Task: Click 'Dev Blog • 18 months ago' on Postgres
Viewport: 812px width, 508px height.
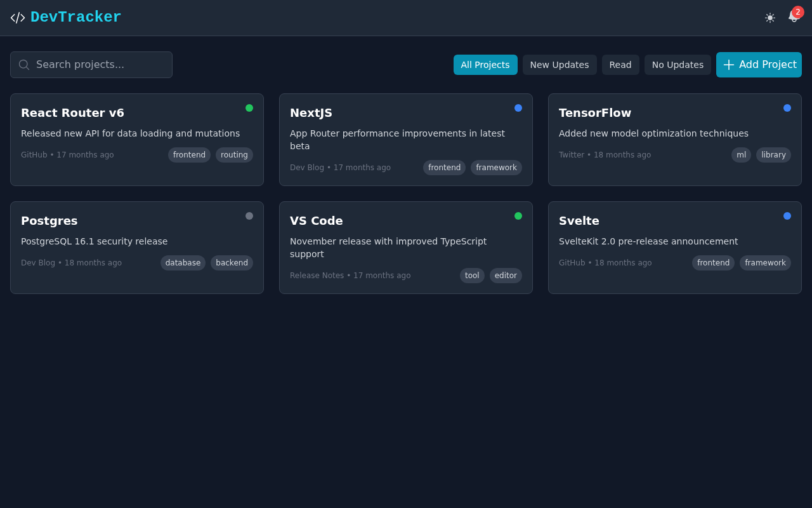Action: (x=71, y=263)
